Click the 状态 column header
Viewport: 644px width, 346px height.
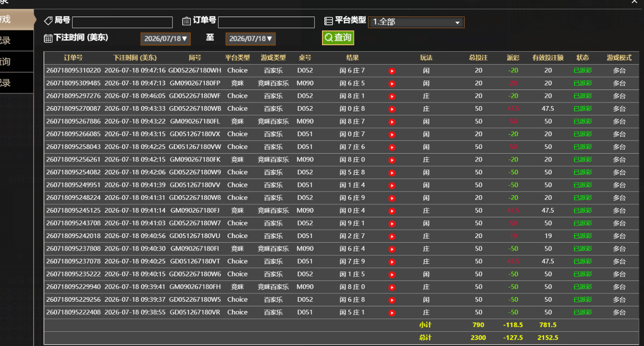pos(583,58)
